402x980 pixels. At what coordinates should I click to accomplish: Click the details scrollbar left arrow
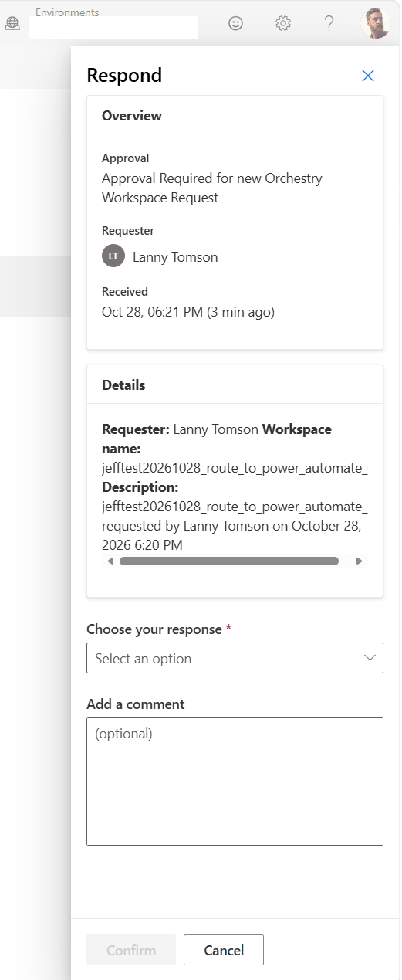tap(110, 561)
